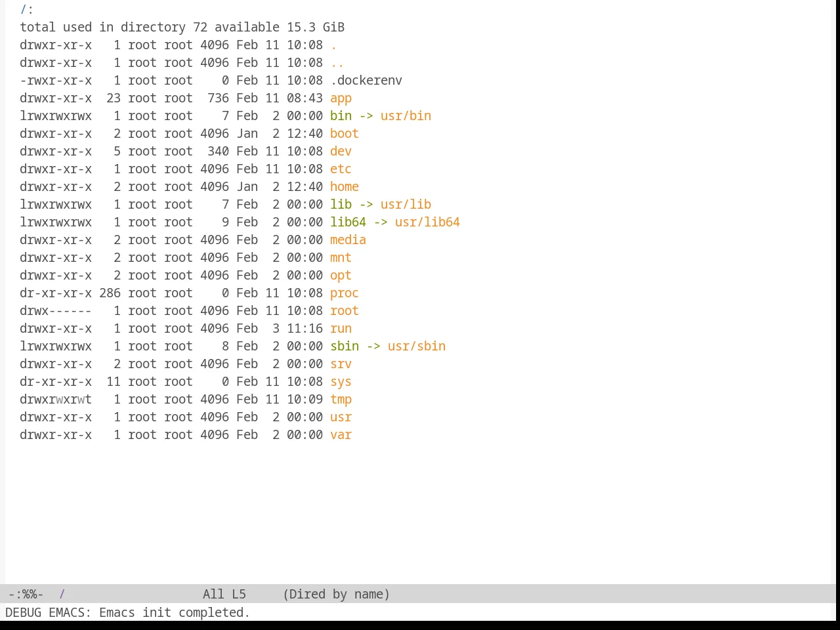Select the sys directory entry
840x630 pixels.
(341, 382)
